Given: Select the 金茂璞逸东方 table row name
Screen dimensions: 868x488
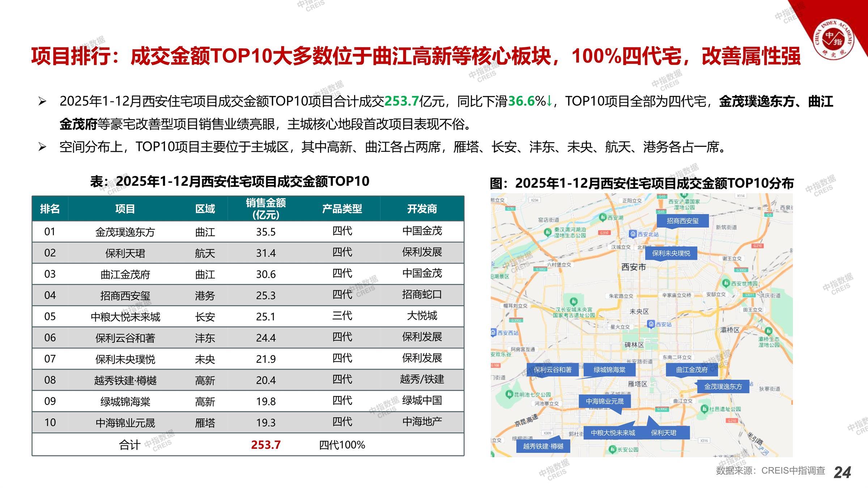Looking at the screenshot, I should (125, 232).
